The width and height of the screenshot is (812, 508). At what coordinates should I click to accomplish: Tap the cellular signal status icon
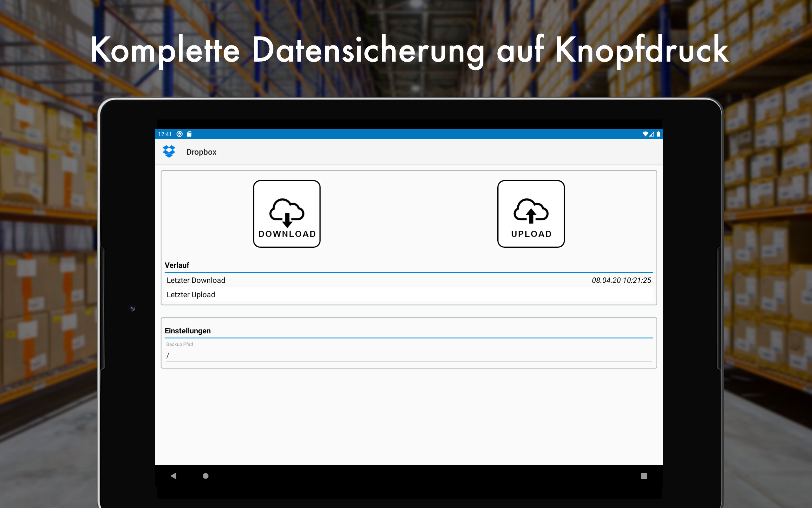(652, 134)
